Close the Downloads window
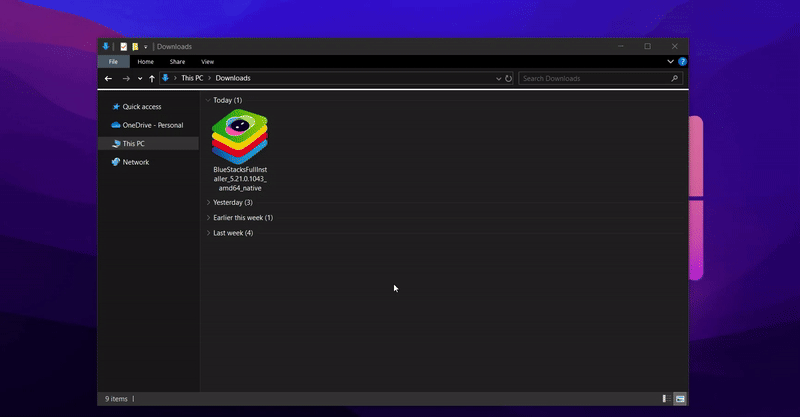The height and width of the screenshot is (417, 800). coord(675,46)
